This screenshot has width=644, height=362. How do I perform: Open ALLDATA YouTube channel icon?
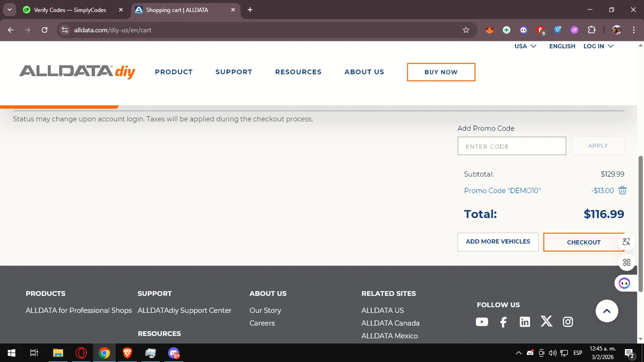482,322
